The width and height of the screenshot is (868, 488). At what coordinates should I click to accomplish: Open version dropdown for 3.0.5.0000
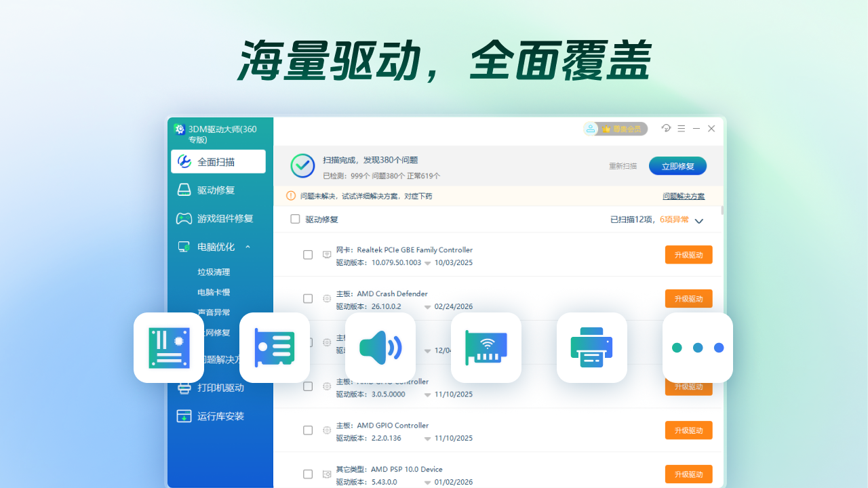pyautogui.click(x=428, y=394)
